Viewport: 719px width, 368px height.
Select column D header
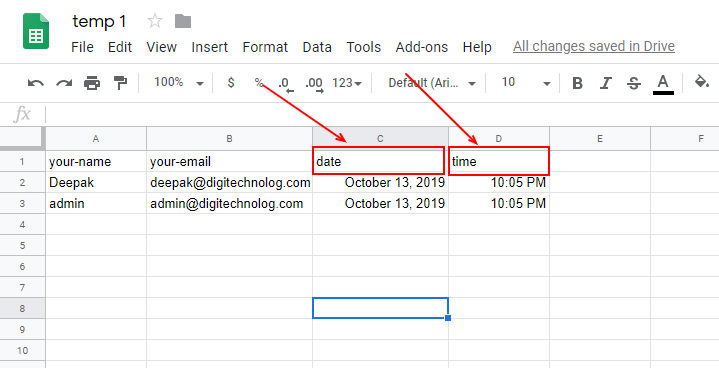tap(499, 139)
